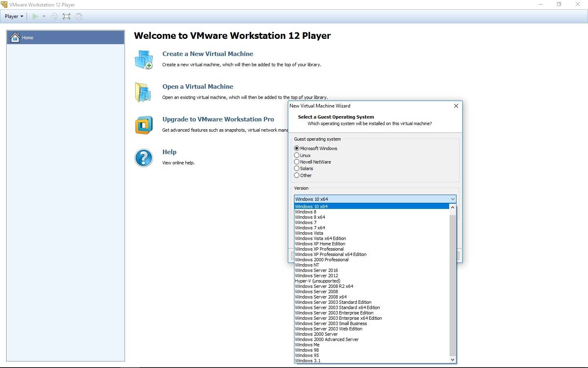588x368 pixels.
Task: Click the Upgrade to Workstation Pro icon
Action: (144, 125)
